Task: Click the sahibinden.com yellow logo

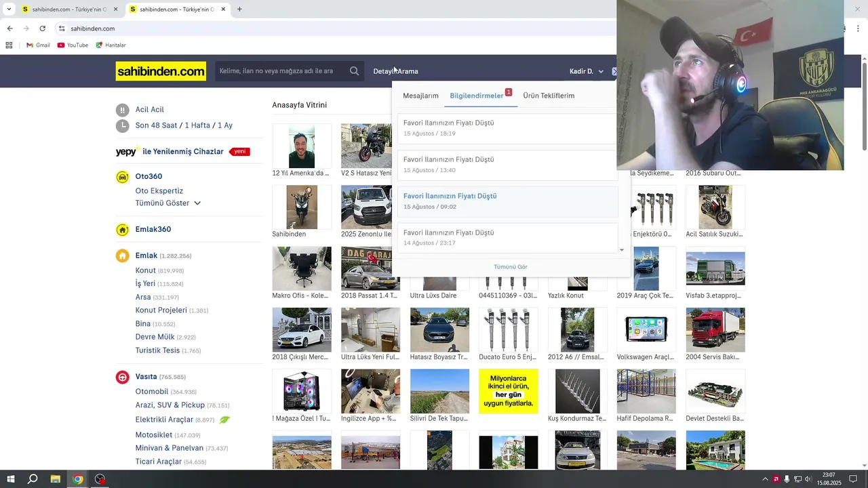Action: point(161,71)
